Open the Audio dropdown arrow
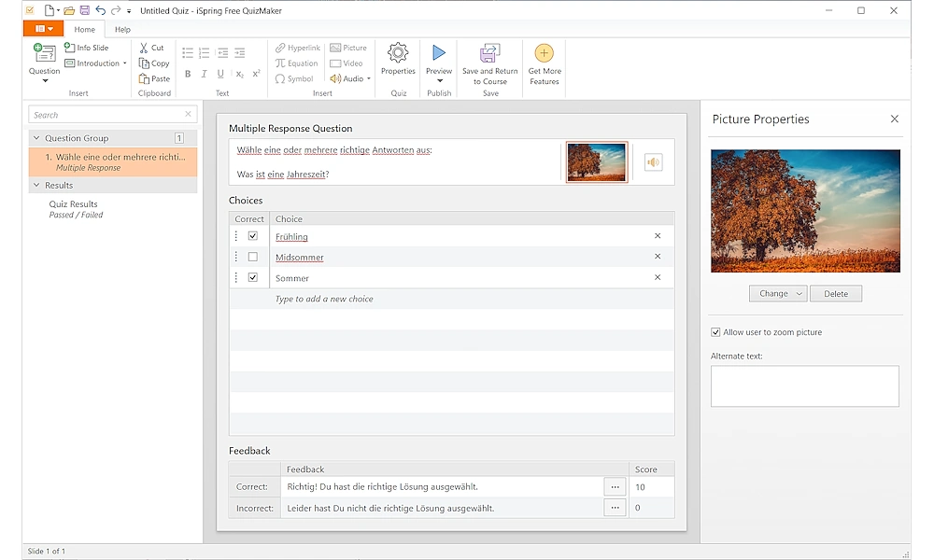This screenshot has width=934, height=560. tap(369, 78)
